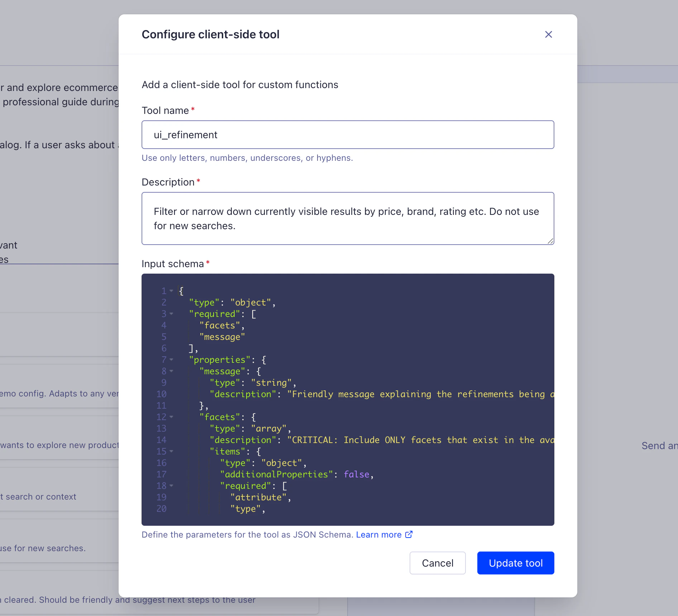The width and height of the screenshot is (678, 616).
Task: Click the Update tool button
Action: (x=515, y=563)
